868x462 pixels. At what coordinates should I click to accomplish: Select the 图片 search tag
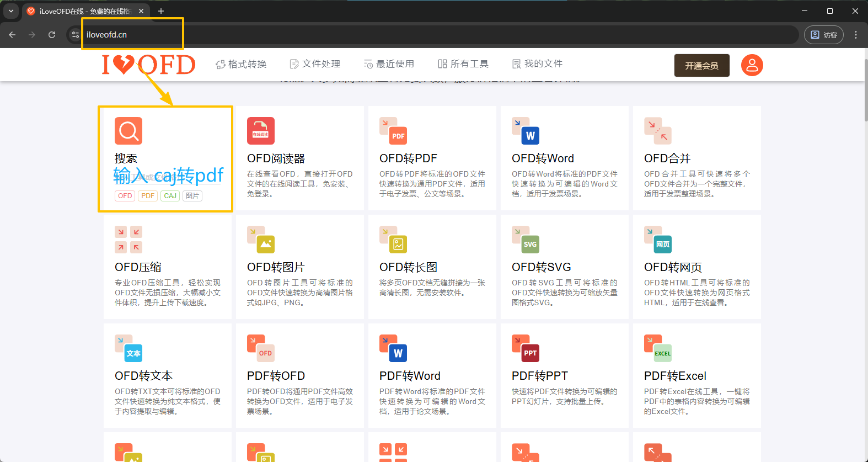(192, 196)
